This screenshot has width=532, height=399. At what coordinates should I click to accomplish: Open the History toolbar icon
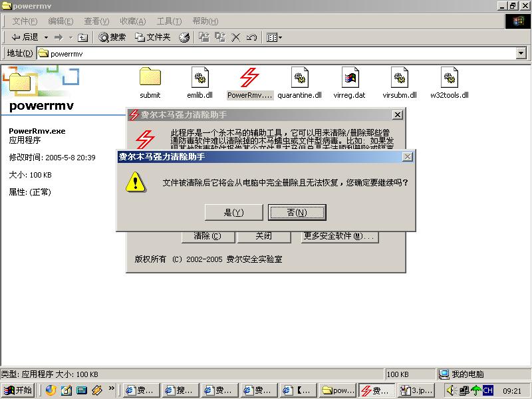pyautogui.click(x=184, y=37)
